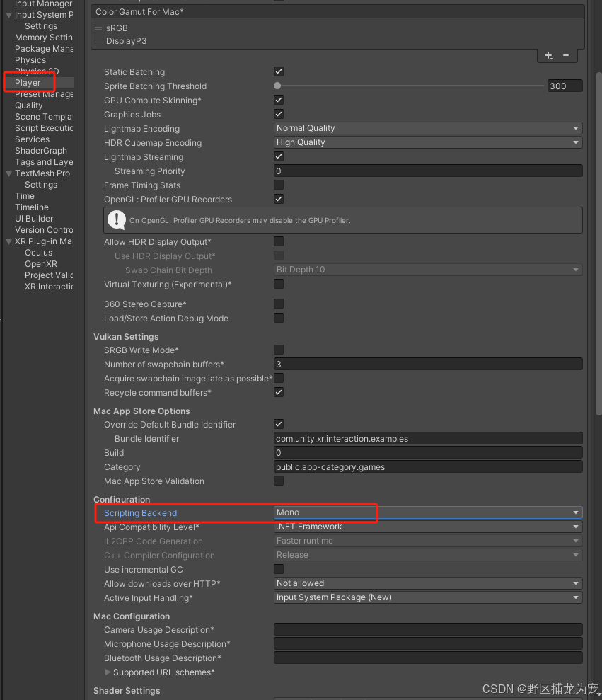Screen dimensions: 602x700
Task: Grab the sRGB reorder handle
Action: pyautogui.click(x=98, y=28)
